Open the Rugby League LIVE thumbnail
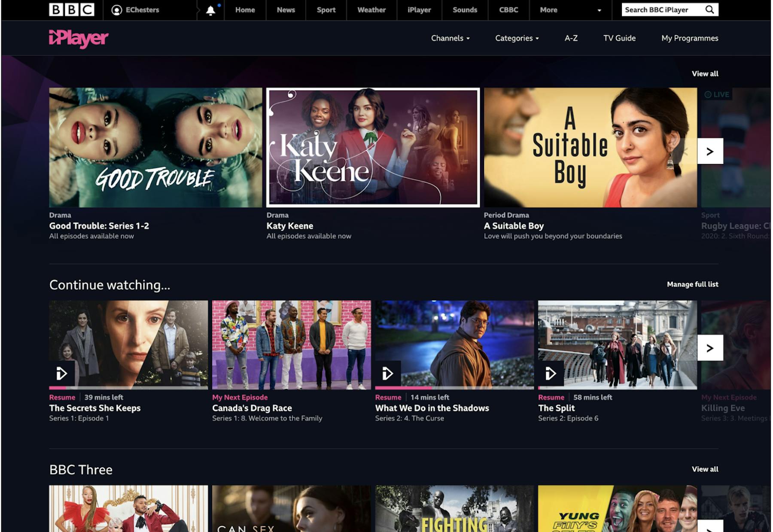The width and height of the screenshot is (773, 532). 736,147
